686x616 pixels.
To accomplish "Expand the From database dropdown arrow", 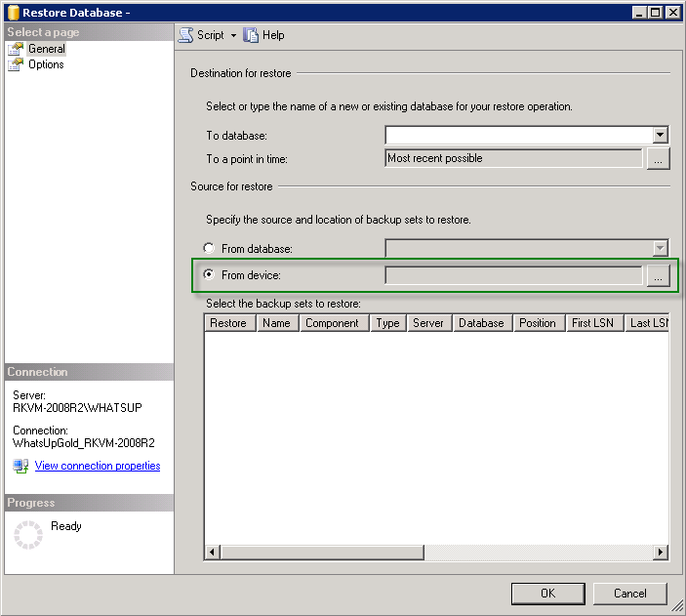I will (661, 248).
